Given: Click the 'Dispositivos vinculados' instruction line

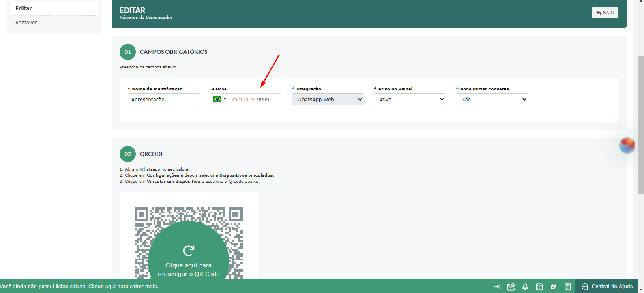Looking at the screenshot, I should click(197, 175).
